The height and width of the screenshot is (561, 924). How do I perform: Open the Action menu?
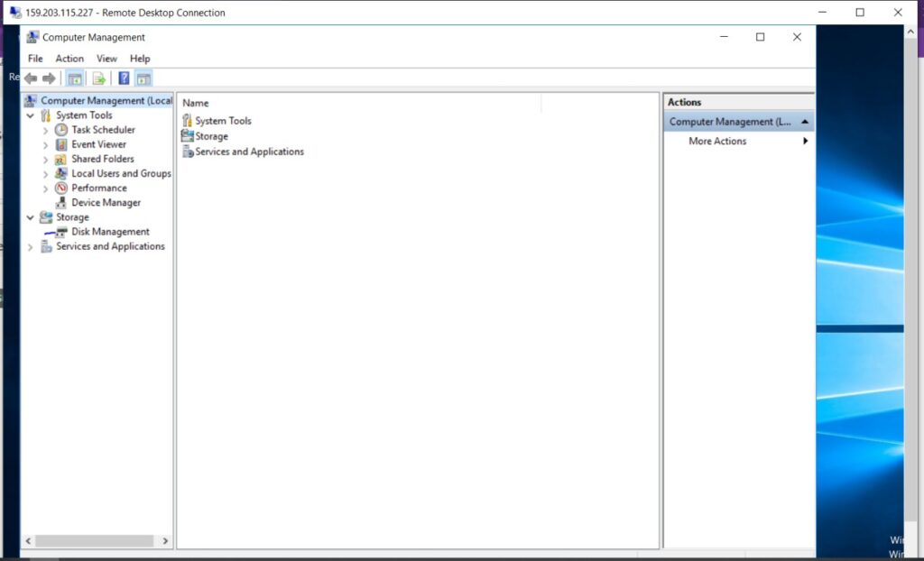click(x=69, y=59)
